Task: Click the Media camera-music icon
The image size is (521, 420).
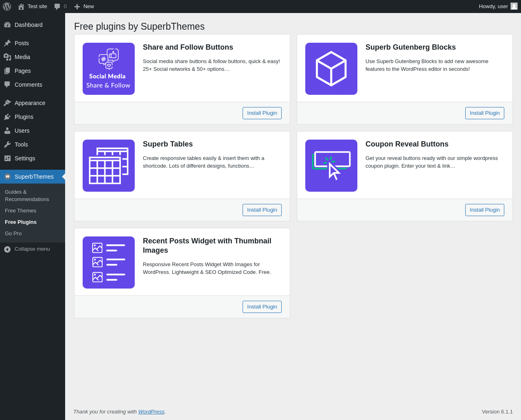Action: (x=7, y=57)
